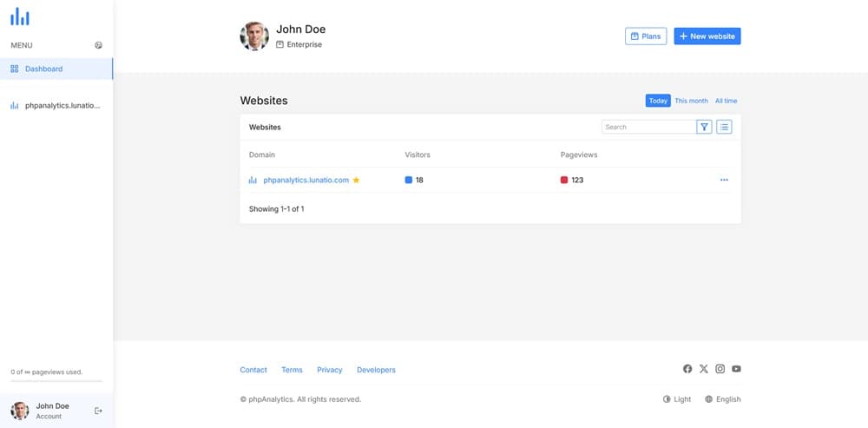Click the phpAnalytics bar-chart logo
This screenshot has height=428, width=868.
tap(20, 16)
